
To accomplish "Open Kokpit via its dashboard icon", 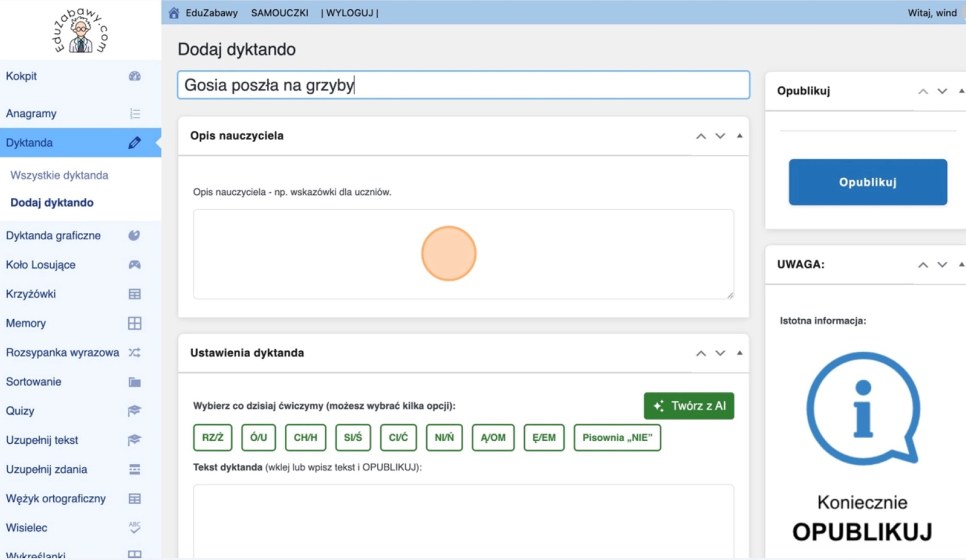I will tap(134, 76).
